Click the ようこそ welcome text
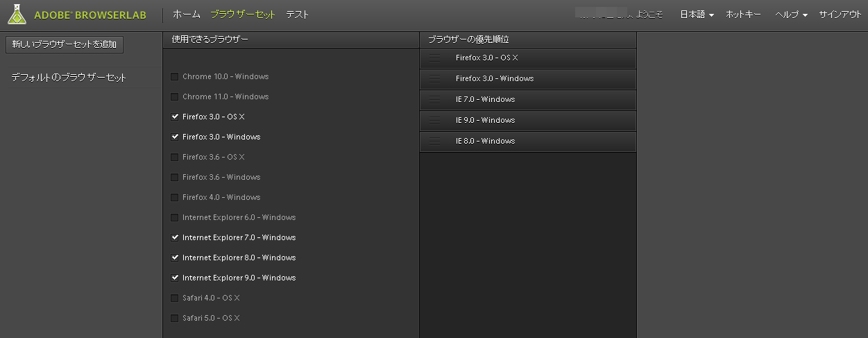Image resolution: width=868 pixels, height=338 pixels. point(649,15)
